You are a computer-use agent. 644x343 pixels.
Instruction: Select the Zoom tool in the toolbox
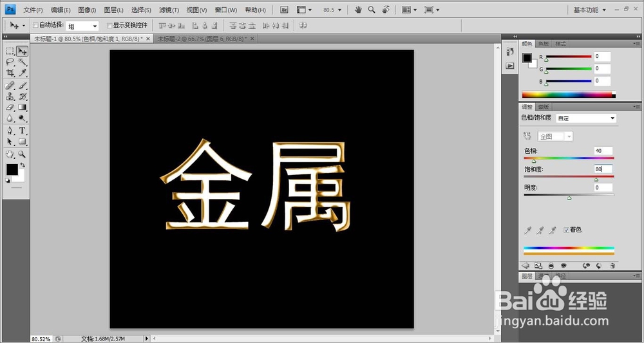[x=22, y=154]
